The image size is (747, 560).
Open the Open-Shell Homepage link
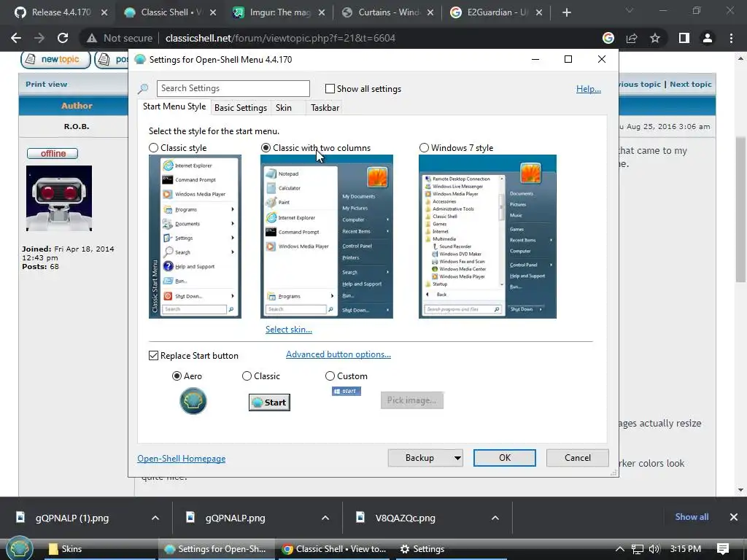pos(182,459)
